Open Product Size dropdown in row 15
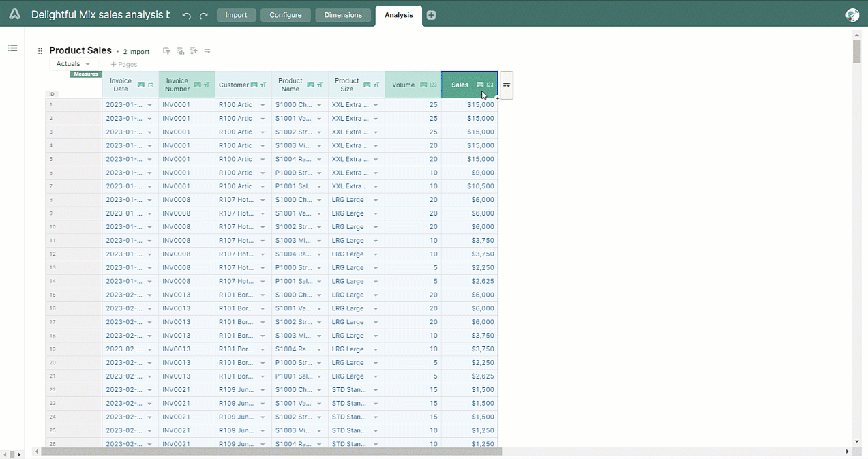 click(376, 295)
